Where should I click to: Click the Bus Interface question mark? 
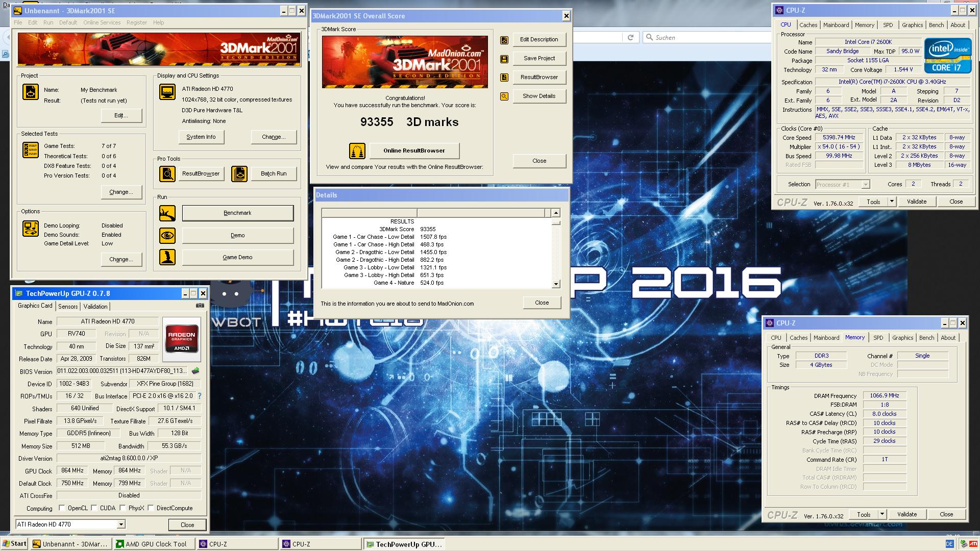[x=200, y=396]
